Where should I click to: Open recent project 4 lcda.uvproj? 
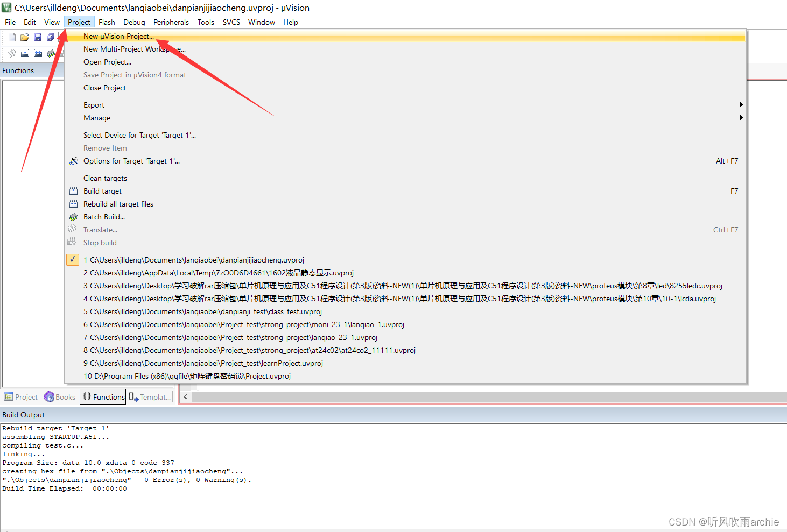click(405, 299)
